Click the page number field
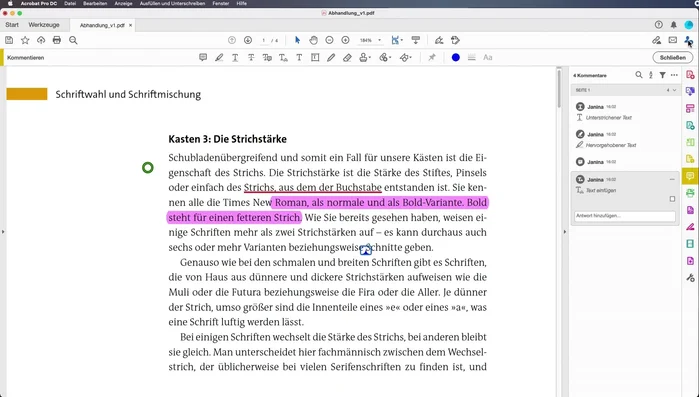This screenshot has width=699, height=397. coord(263,40)
